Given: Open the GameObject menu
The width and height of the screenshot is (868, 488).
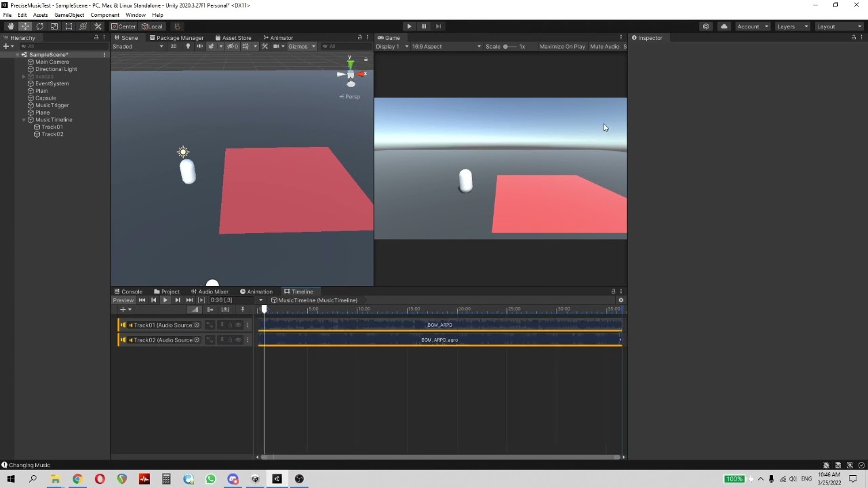Looking at the screenshot, I should coord(69,15).
